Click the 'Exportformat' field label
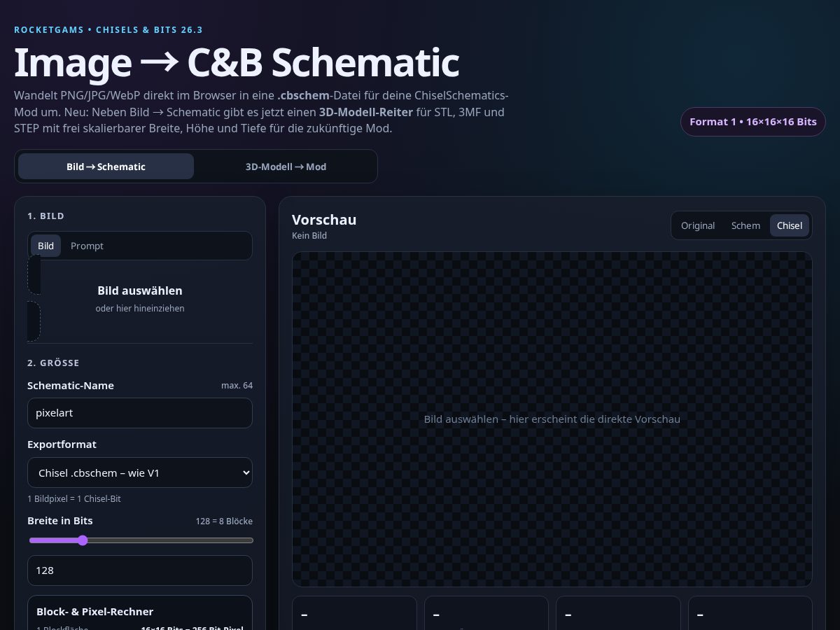This screenshot has width=840, height=630. 62,444
